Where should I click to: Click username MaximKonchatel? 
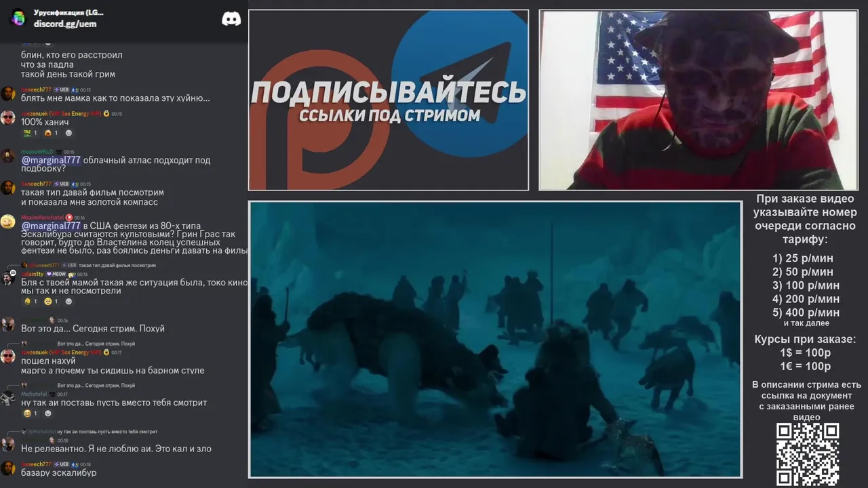(x=43, y=218)
